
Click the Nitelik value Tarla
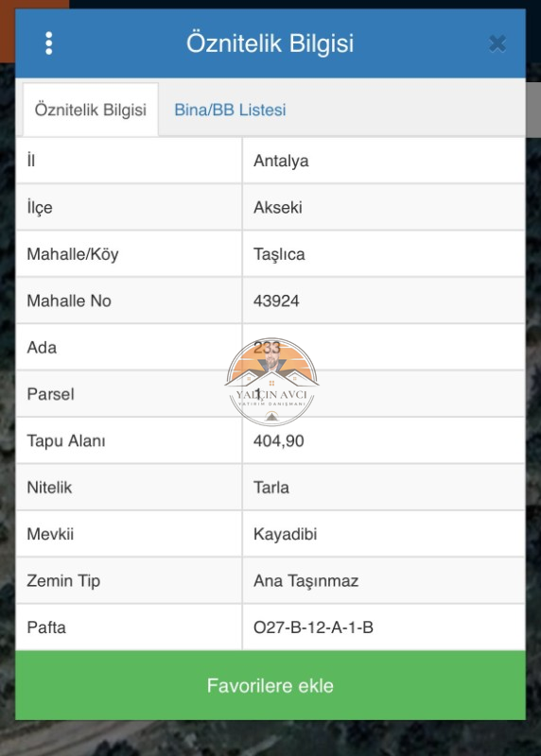(271, 488)
